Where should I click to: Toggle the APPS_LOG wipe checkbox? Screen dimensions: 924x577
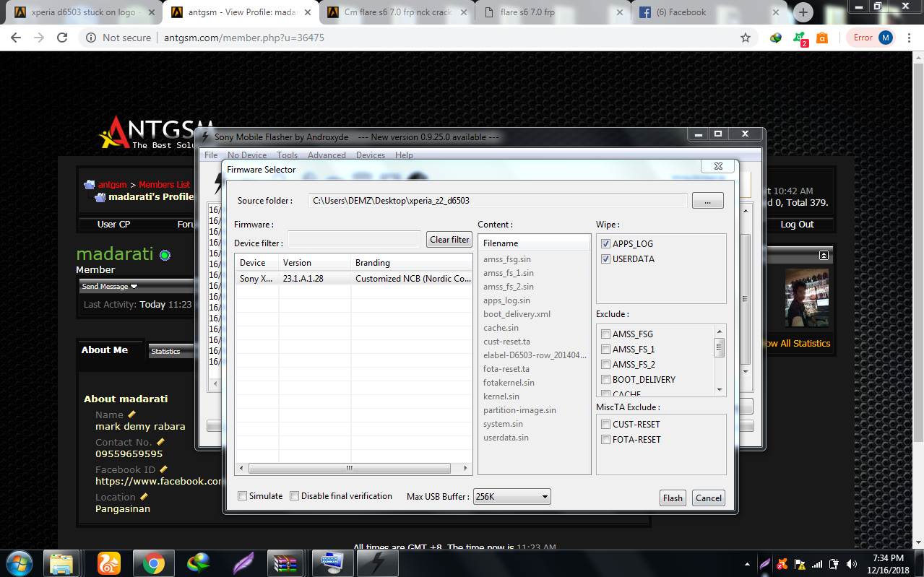point(605,244)
